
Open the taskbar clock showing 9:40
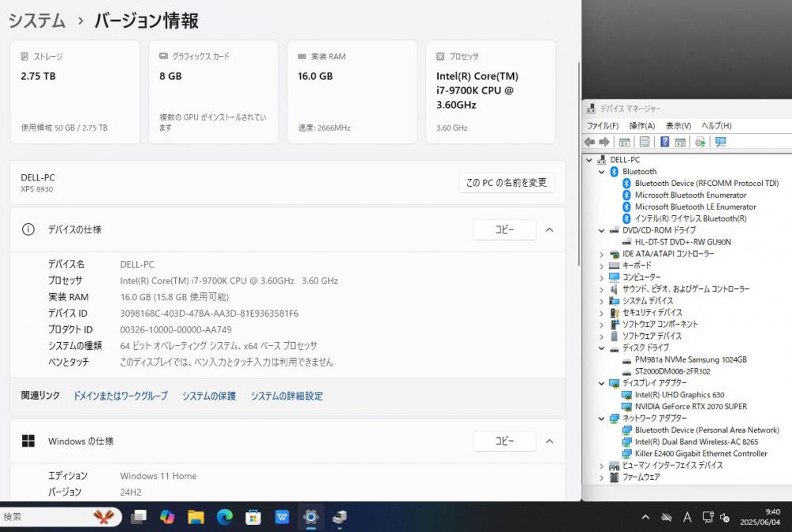pos(760,517)
